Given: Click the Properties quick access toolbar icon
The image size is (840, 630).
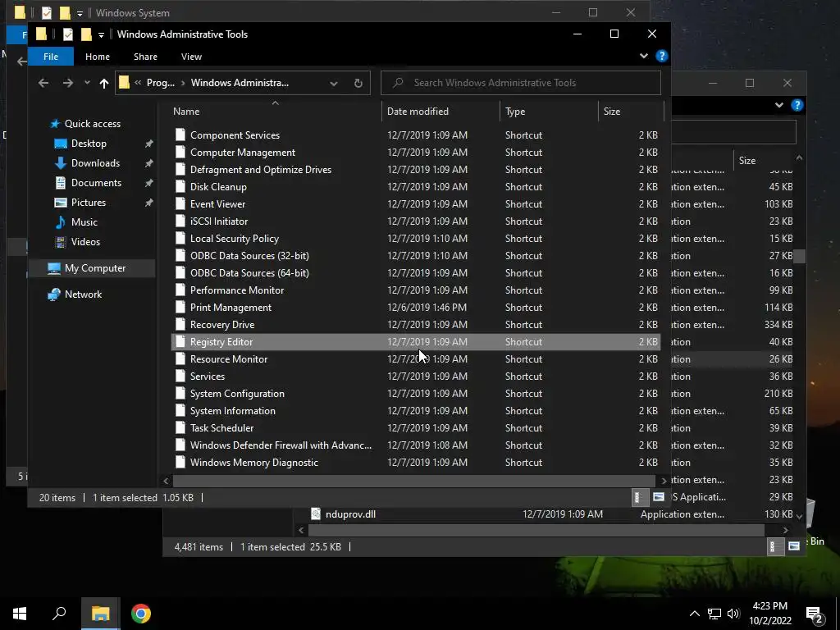Looking at the screenshot, I should (67, 34).
